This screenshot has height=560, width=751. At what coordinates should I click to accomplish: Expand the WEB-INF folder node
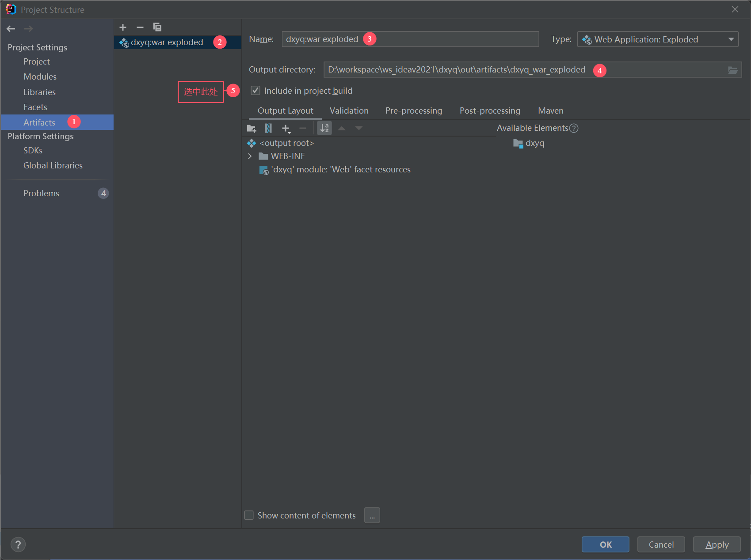(x=250, y=156)
